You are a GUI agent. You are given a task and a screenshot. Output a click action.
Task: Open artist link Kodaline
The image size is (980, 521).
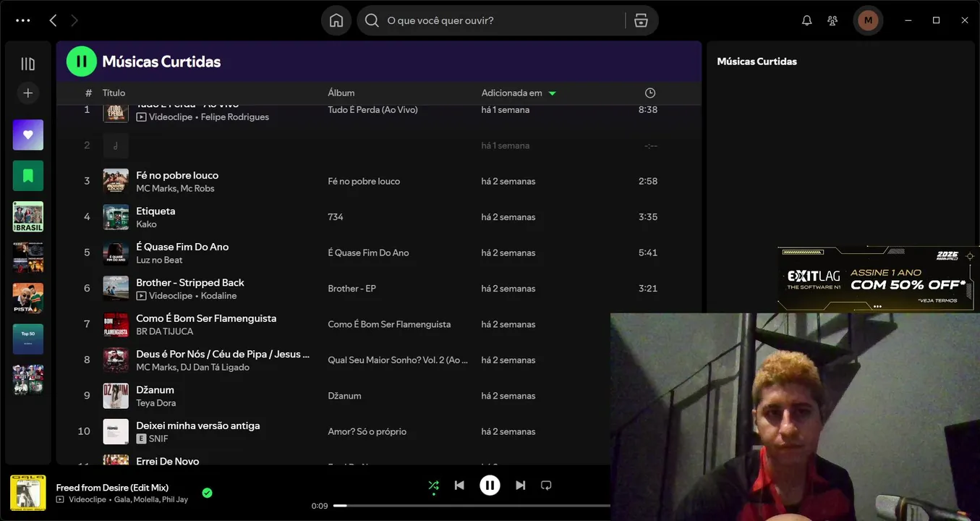219,296
